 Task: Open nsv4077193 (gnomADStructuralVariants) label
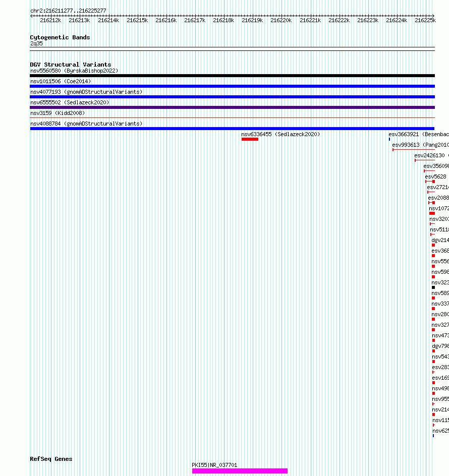click(86, 92)
